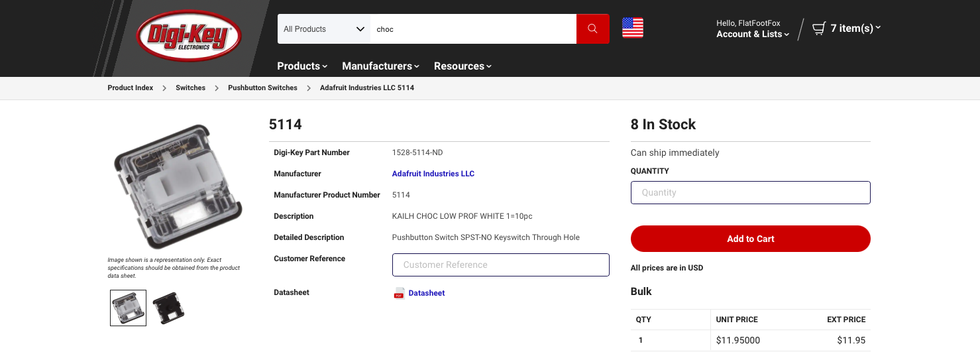Click the Manufacturer Product Number value 5114

point(401,195)
